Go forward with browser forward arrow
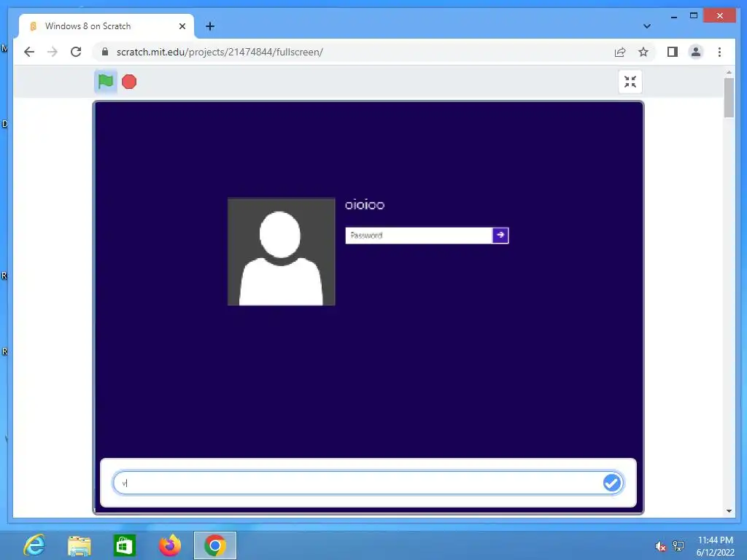The image size is (747, 560). [53, 52]
